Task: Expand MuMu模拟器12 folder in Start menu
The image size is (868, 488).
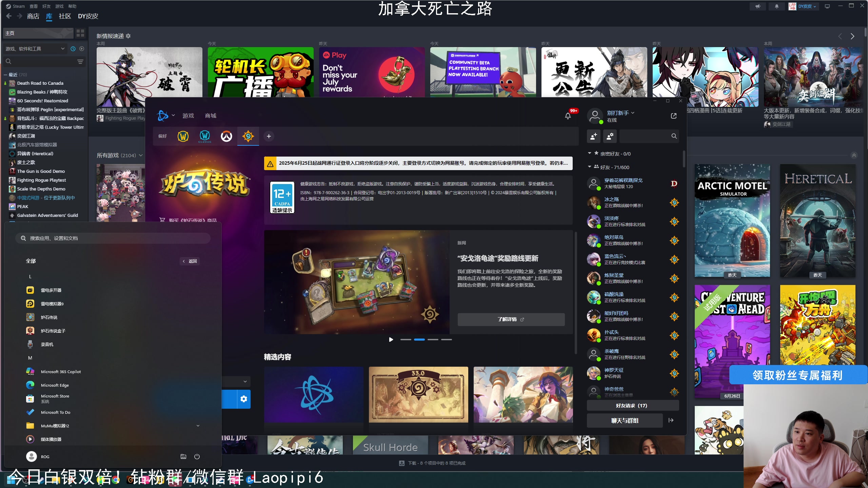Action: point(198,426)
